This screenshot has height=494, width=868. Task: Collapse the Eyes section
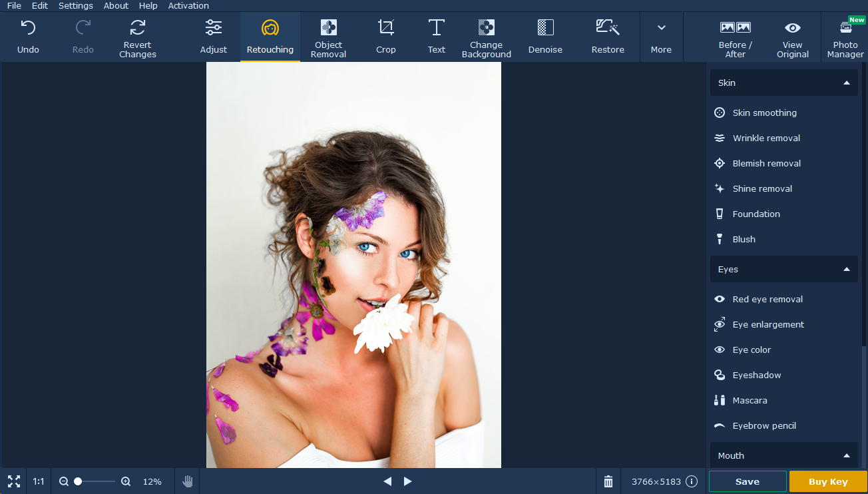tap(784, 270)
